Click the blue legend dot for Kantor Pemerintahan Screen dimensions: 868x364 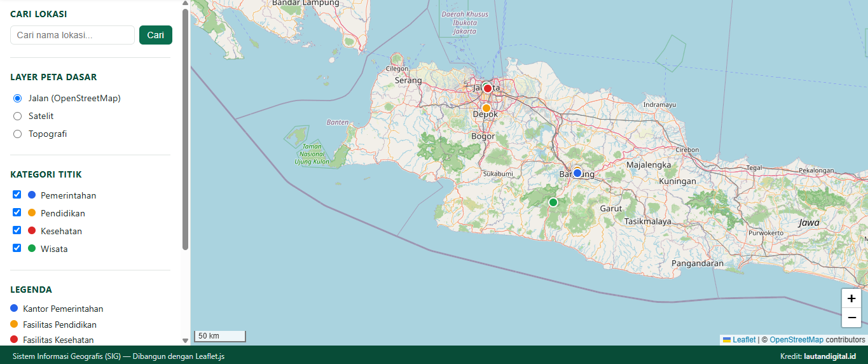click(14, 308)
